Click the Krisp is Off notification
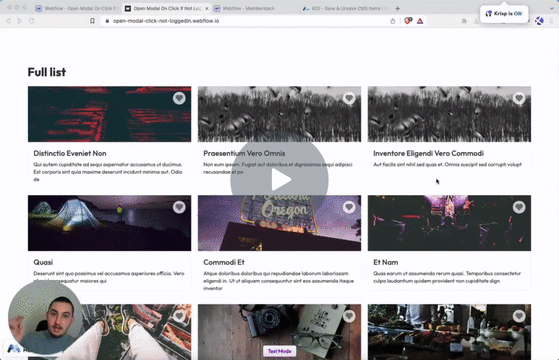The width and height of the screenshot is (559, 360). click(504, 14)
